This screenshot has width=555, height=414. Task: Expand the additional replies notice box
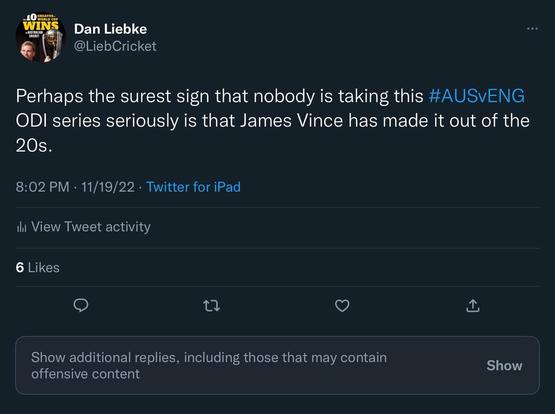[277, 366]
